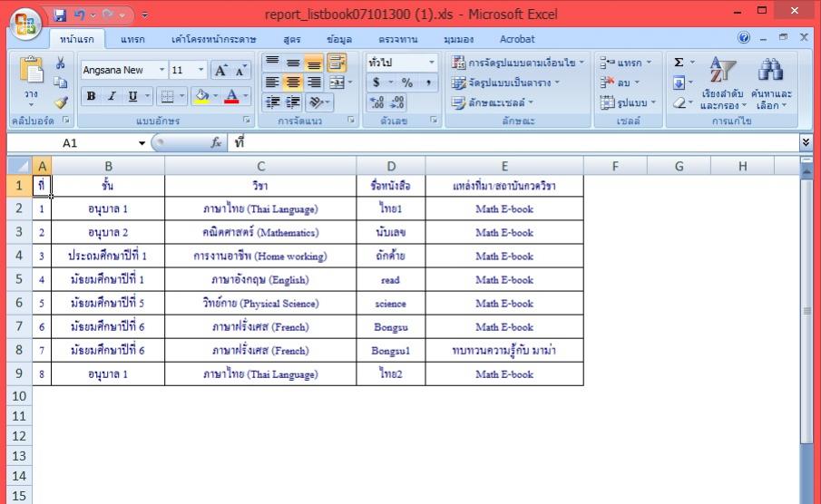This screenshot has width=821, height=504.
Task: Apply percent style
Action: coord(407,82)
